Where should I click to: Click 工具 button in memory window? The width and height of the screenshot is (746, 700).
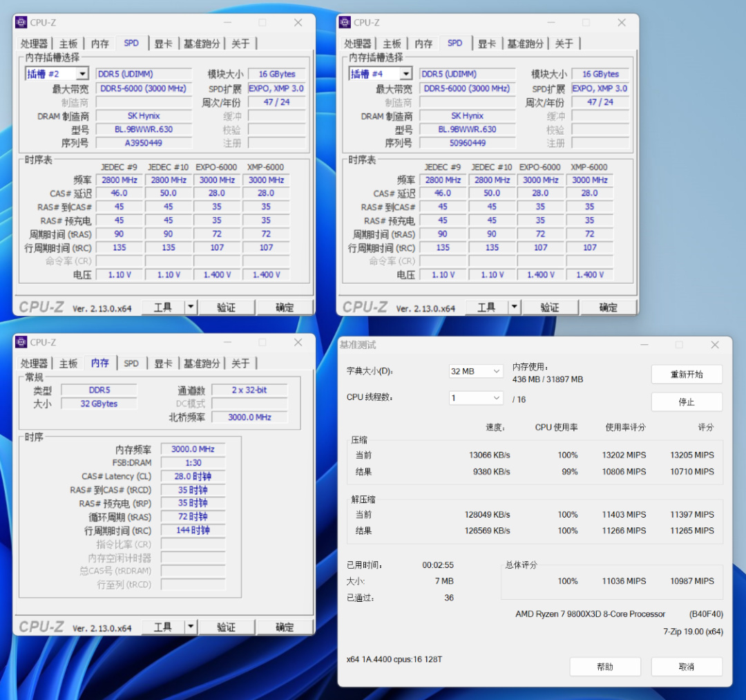(163, 627)
